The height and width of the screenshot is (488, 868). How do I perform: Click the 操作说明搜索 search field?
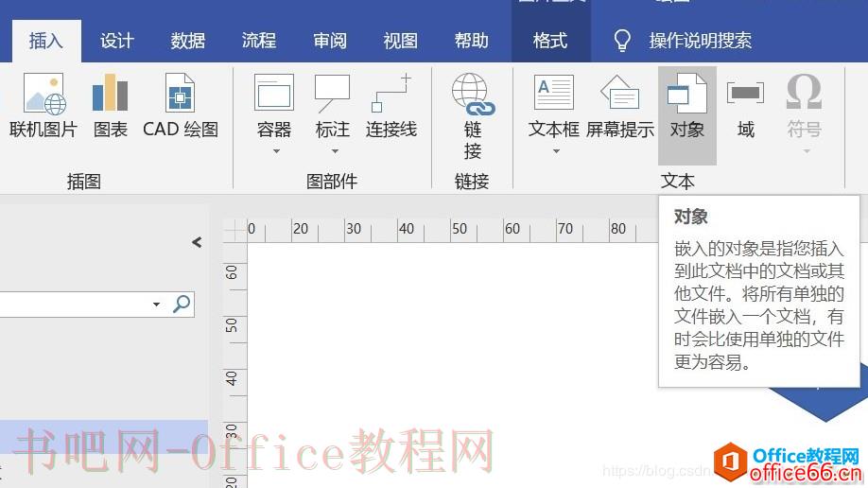(x=701, y=41)
